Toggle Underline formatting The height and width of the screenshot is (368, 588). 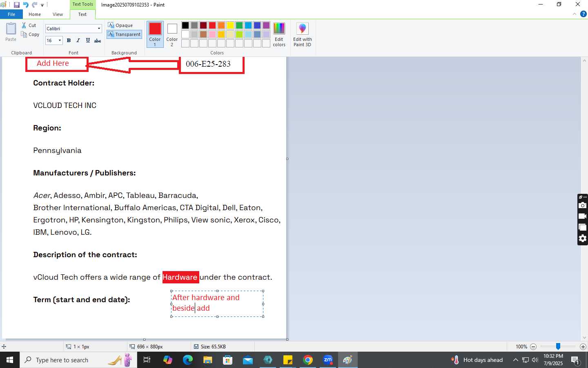[88, 40]
